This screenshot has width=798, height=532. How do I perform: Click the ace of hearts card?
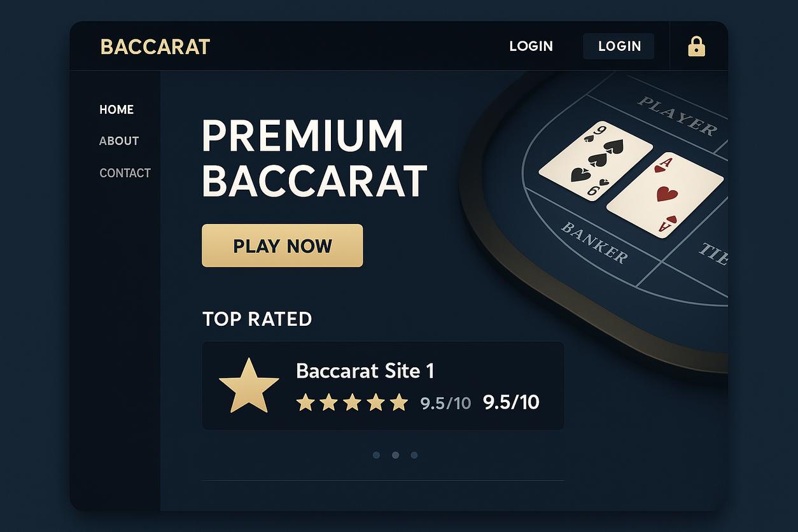coord(666,195)
